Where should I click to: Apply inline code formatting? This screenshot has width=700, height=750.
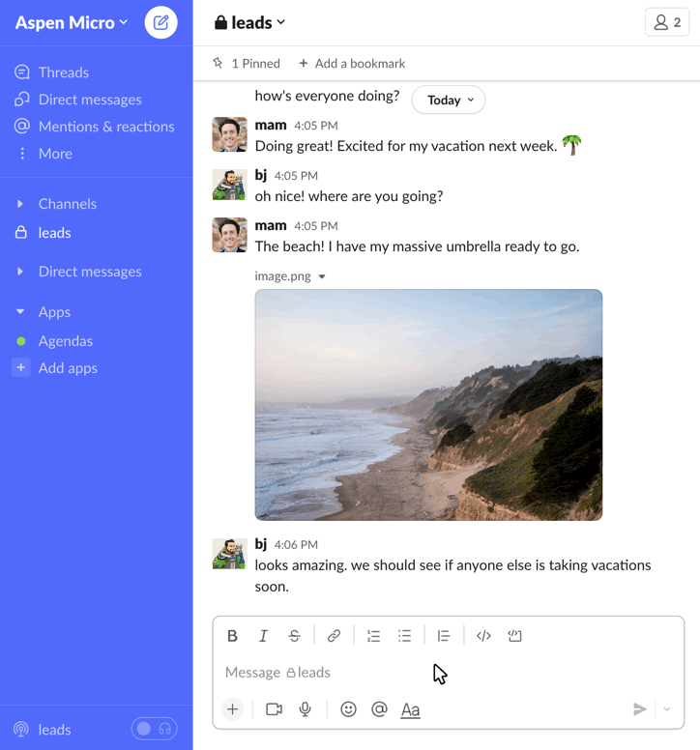coord(483,636)
